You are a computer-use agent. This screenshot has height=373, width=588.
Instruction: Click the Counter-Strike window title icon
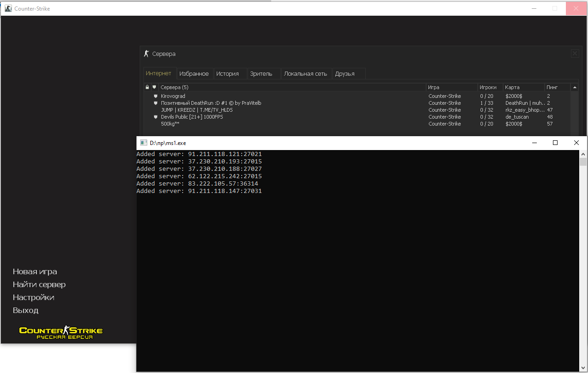pyautogui.click(x=8, y=8)
